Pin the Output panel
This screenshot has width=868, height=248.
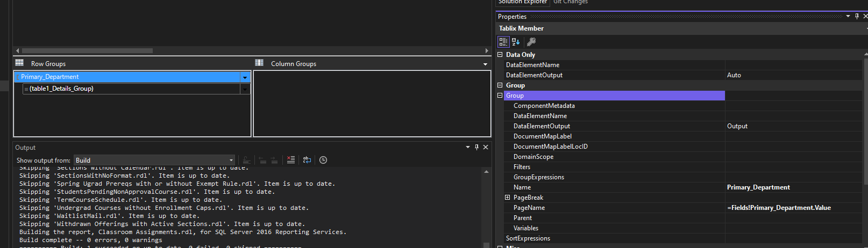tap(476, 147)
